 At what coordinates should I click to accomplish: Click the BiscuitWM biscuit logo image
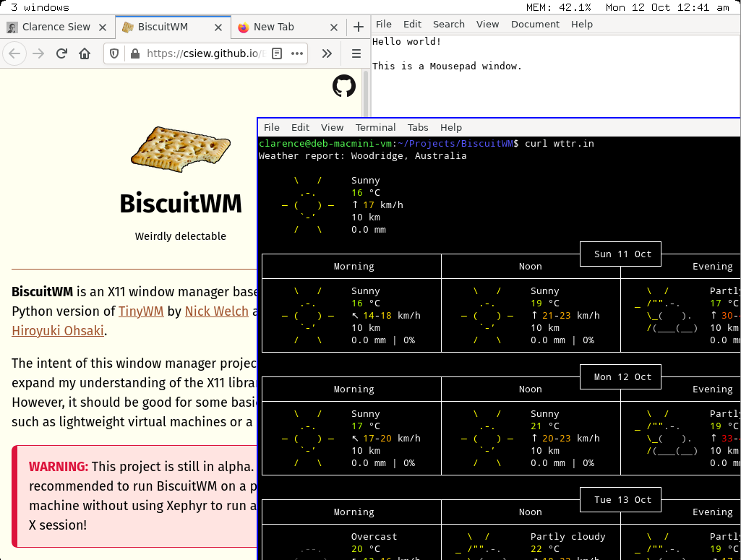click(181, 149)
